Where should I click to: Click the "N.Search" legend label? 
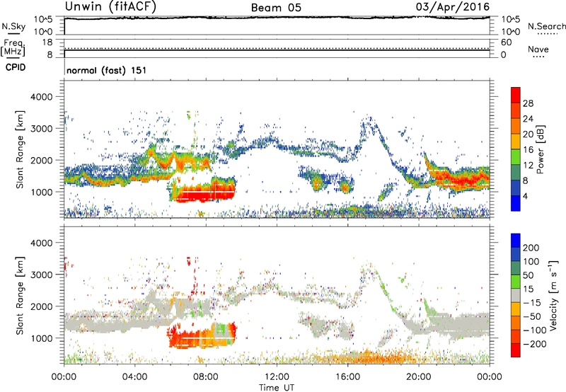coord(546,26)
